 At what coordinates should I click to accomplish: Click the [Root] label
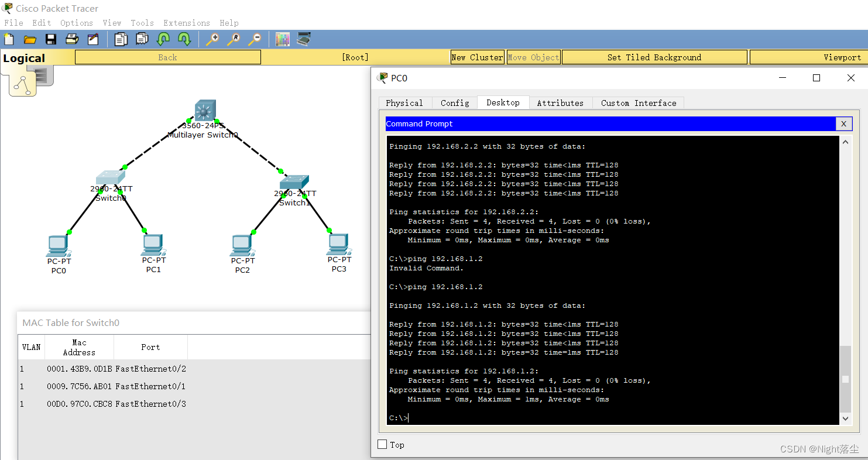pyautogui.click(x=355, y=57)
